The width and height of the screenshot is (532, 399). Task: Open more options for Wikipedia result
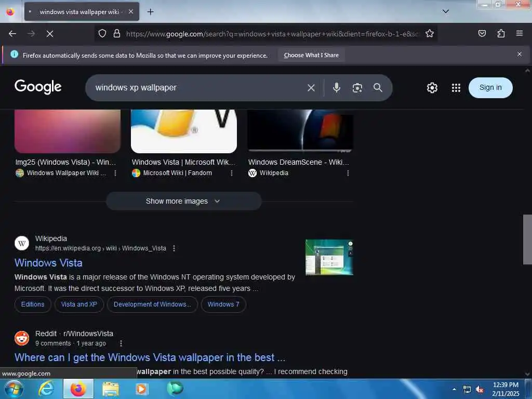pos(174,248)
